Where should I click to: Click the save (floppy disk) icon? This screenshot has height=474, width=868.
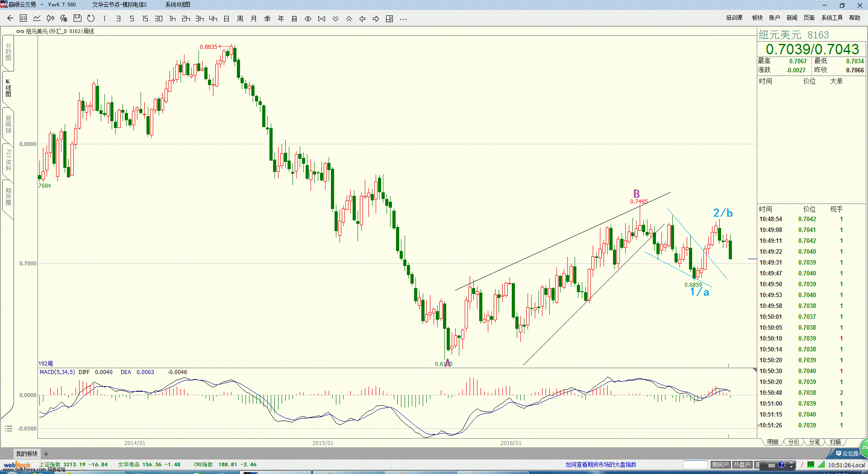(77, 19)
